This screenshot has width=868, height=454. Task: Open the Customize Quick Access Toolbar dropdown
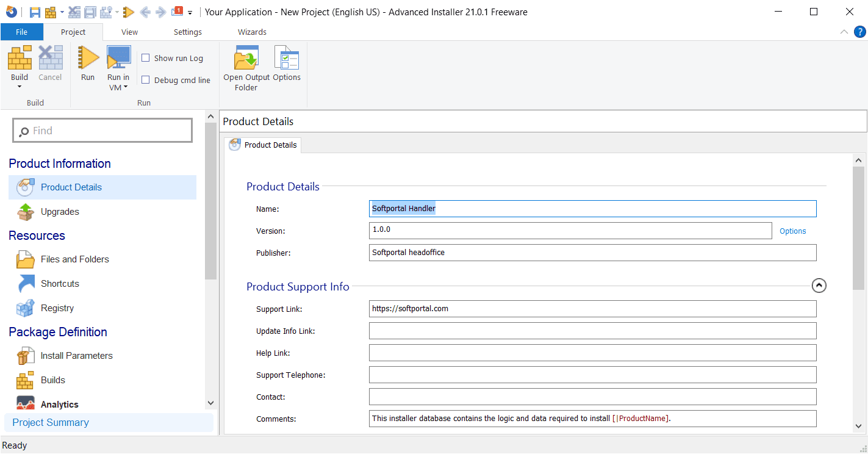point(190,12)
